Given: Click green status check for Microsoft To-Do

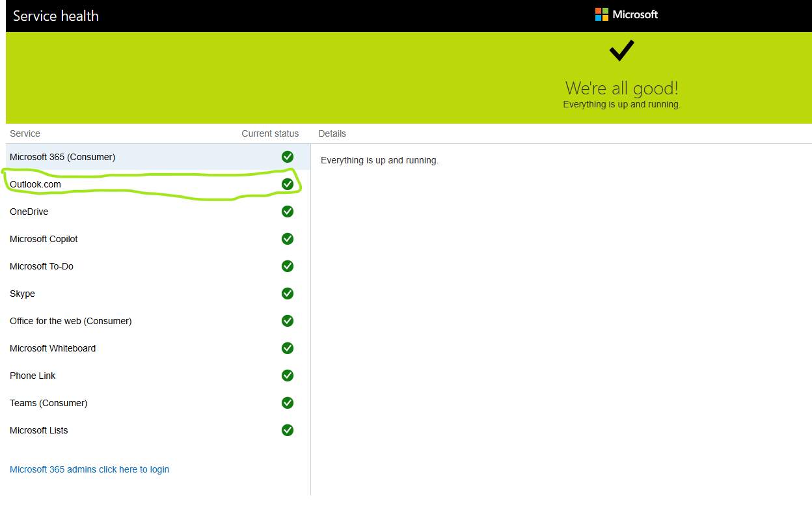Looking at the screenshot, I should click(288, 266).
